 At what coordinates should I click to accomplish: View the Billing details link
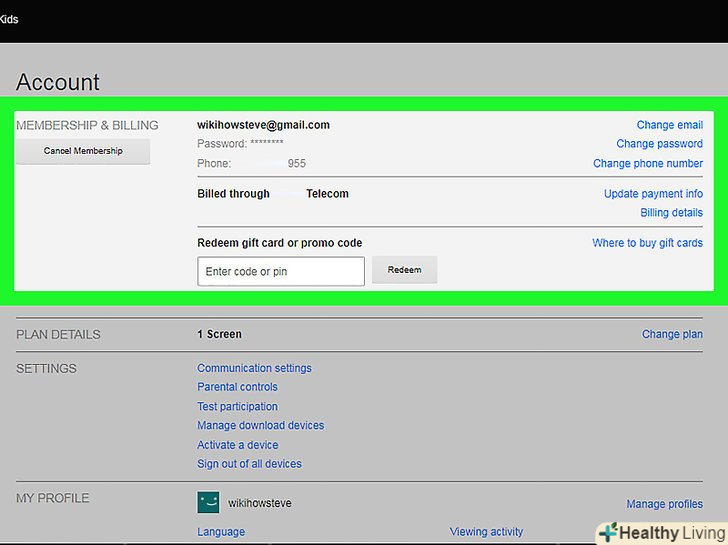tap(671, 213)
